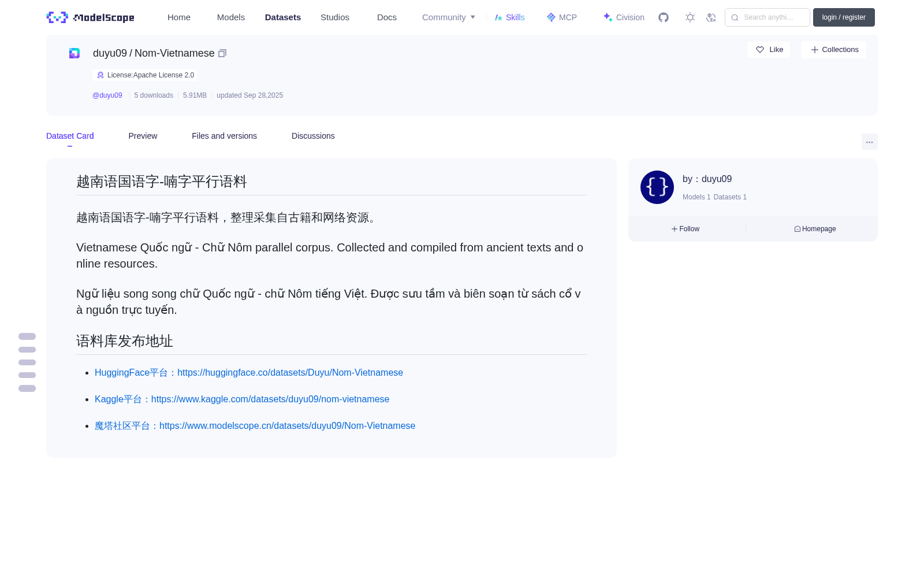The width and height of the screenshot is (924, 578).
Task: Switch language with the translate icon
Action: click(x=711, y=17)
